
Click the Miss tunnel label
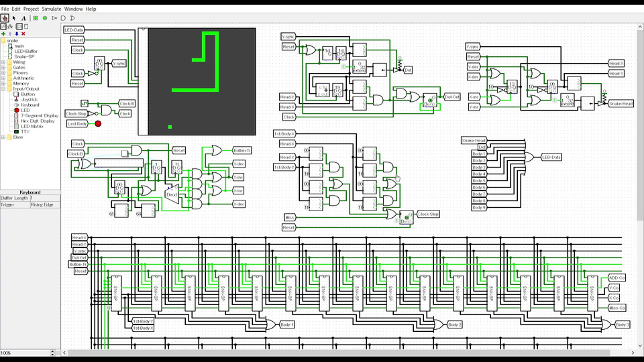click(290, 217)
